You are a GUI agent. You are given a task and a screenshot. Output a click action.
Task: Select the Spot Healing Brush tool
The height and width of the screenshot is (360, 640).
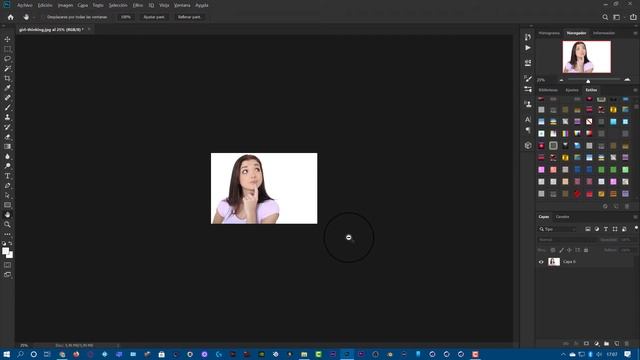[x=7, y=98]
